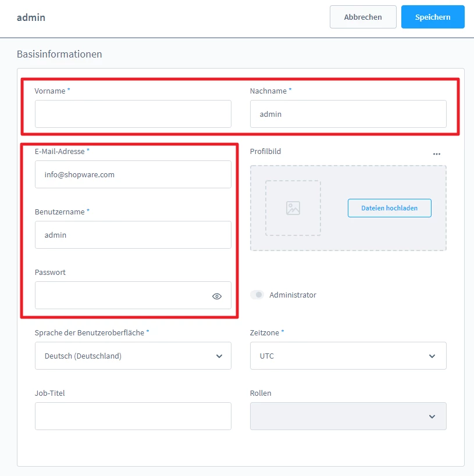This screenshot has width=474, height=476.
Task: Save changes with the Speichern button
Action: pyautogui.click(x=432, y=17)
